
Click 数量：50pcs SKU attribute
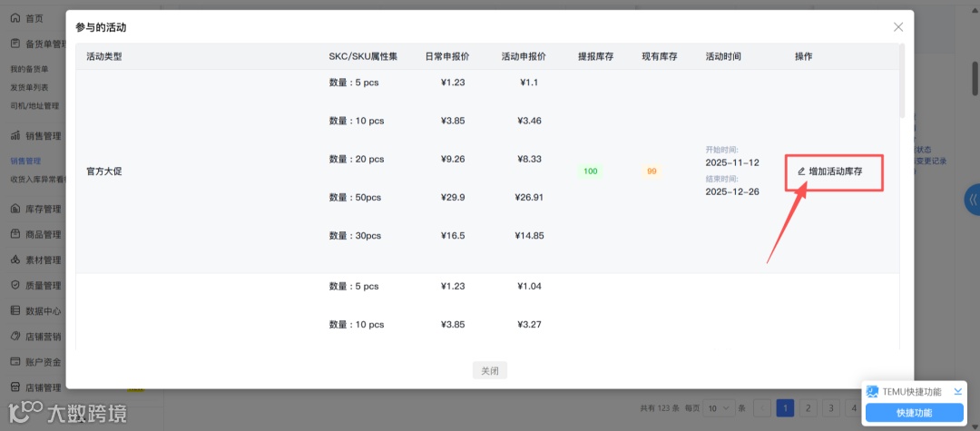click(355, 198)
